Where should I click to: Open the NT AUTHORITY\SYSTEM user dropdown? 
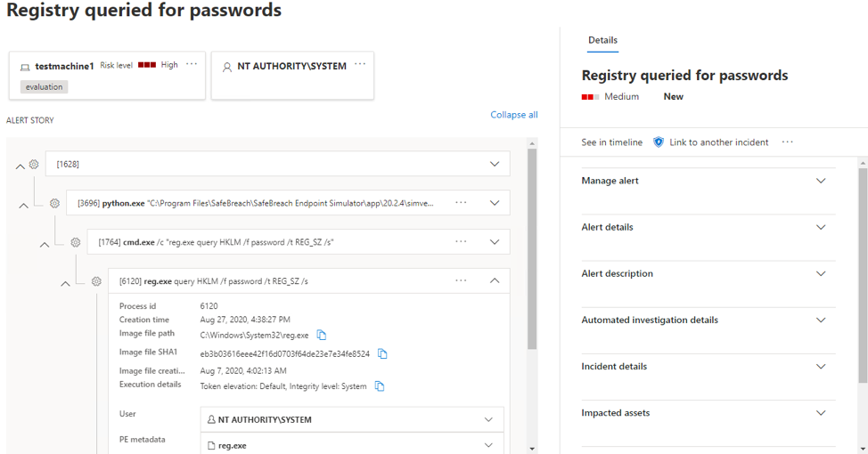[x=488, y=419]
